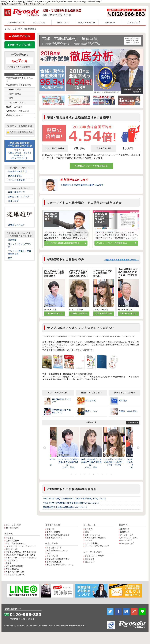Viewport: 150px width, 644px height.
Task: Click the Hatena B! bookmark icon
Action: click(x=126, y=611)
